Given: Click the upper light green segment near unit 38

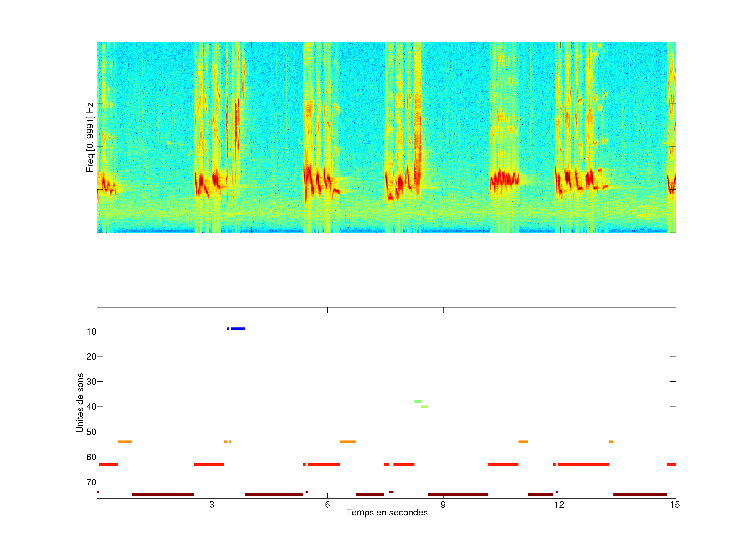Looking at the screenshot, I should click(418, 401).
